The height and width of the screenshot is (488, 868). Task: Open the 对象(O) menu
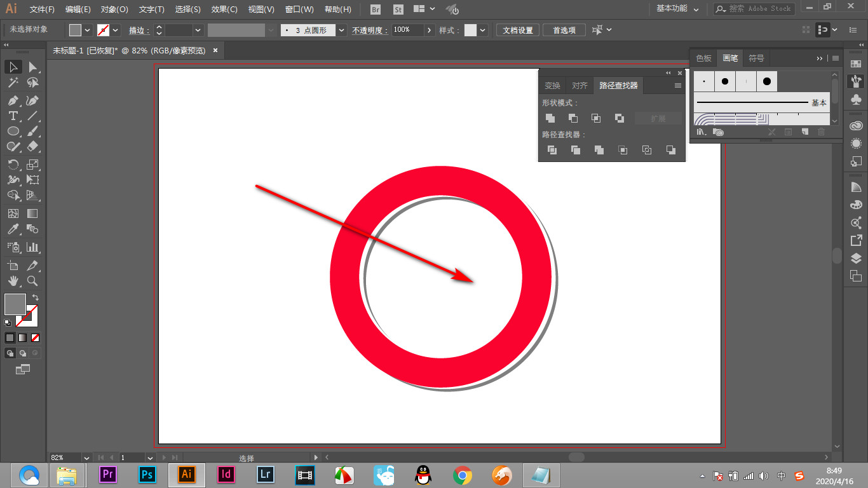[x=114, y=10]
